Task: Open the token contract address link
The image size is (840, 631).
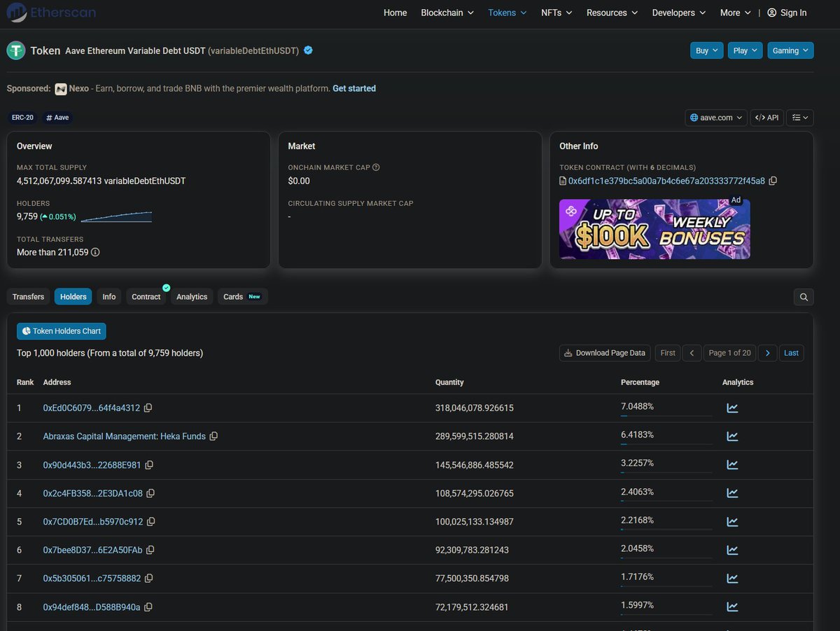Action: click(666, 181)
